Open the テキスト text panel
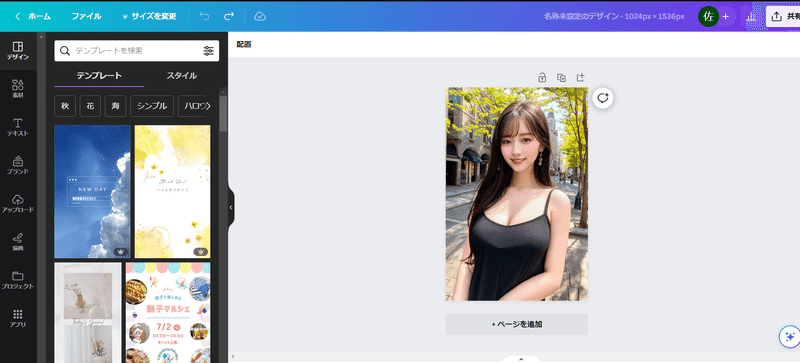800x363 pixels. tap(18, 127)
